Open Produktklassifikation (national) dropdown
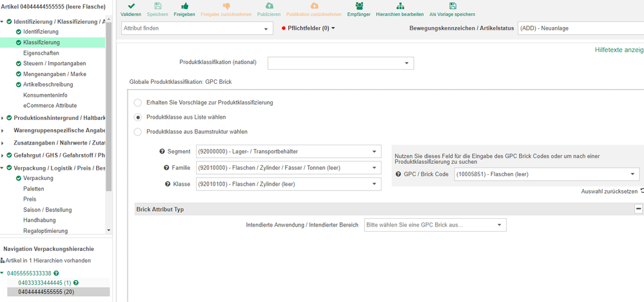Screen dimensions: 644x302 click(341, 63)
